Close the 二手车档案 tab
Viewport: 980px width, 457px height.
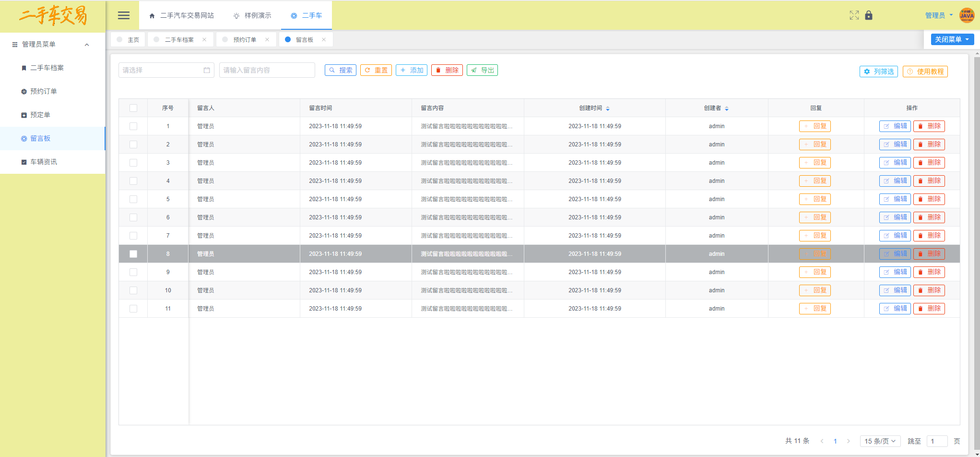click(x=204, y=40)
